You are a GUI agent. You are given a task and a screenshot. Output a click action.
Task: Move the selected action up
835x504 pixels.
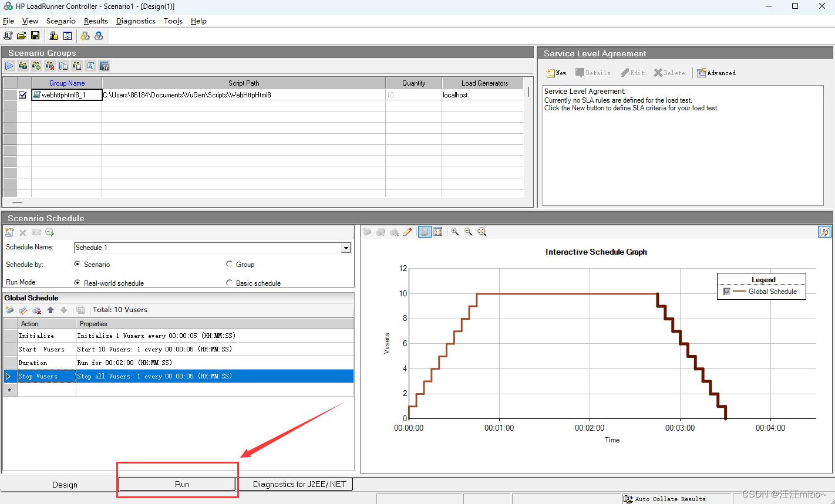(50, 310)
